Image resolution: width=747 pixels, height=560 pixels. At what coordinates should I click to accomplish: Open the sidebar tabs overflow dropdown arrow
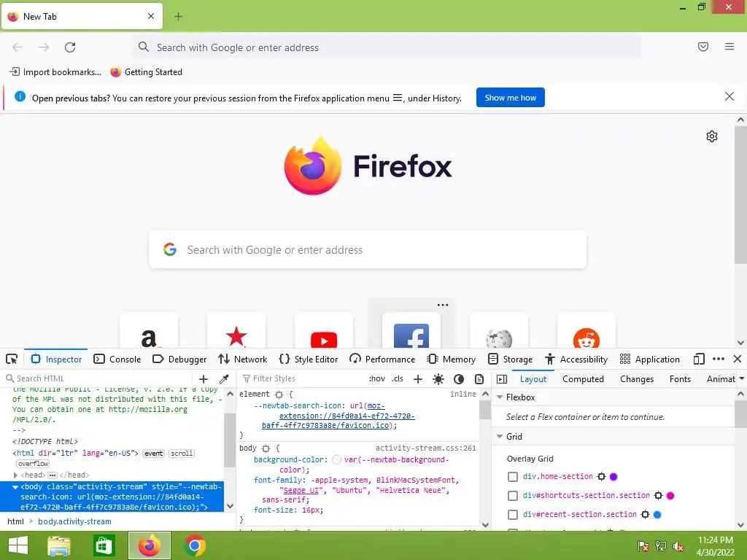[x=742, y=378]
